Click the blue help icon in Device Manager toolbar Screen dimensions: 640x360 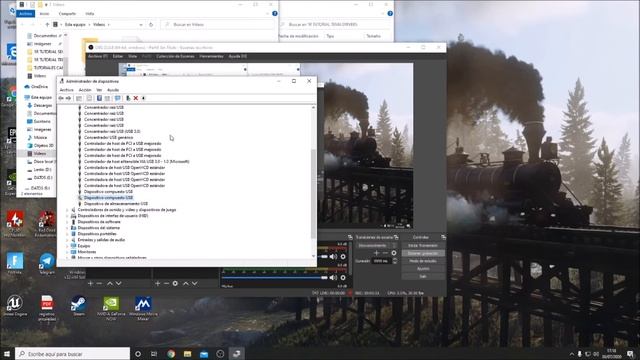pos(99,98)
